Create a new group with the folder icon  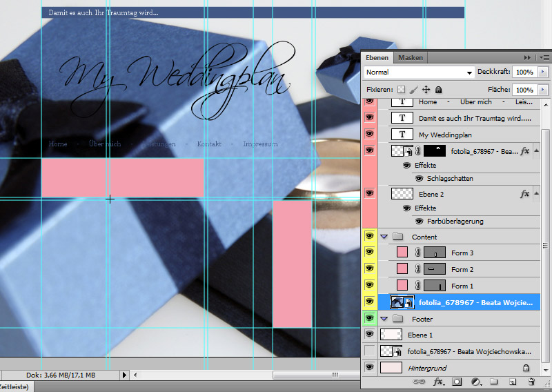click(493, 382)
